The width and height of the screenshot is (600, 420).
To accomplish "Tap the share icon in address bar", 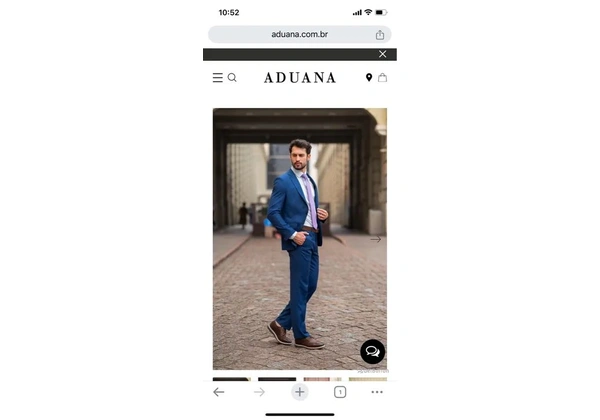I will point(380,35).
